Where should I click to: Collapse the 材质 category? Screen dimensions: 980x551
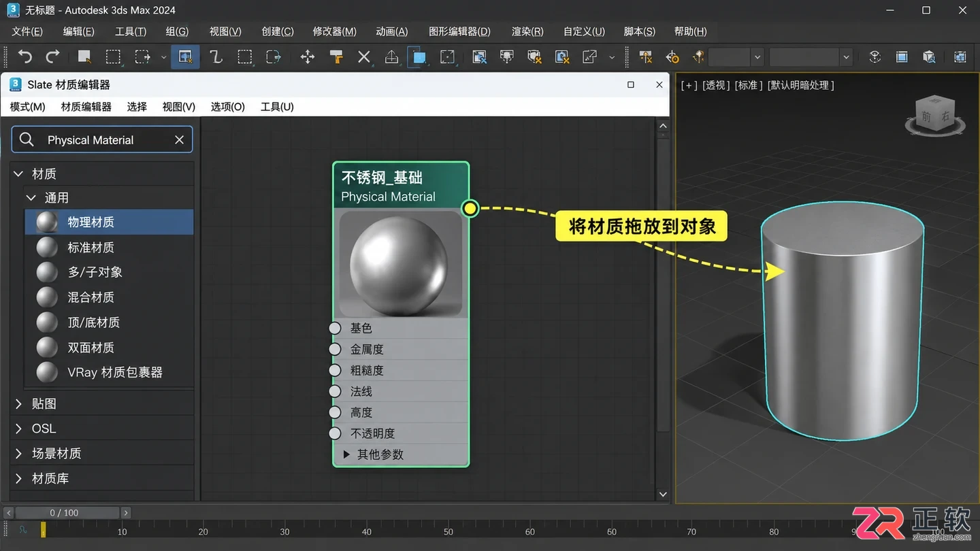coord(18,174)
